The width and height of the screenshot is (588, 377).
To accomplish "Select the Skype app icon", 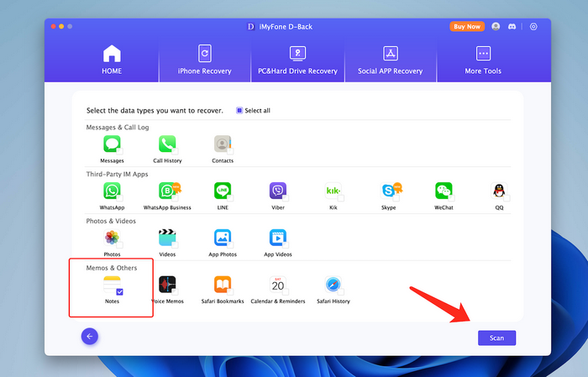I will coord(388,191).
